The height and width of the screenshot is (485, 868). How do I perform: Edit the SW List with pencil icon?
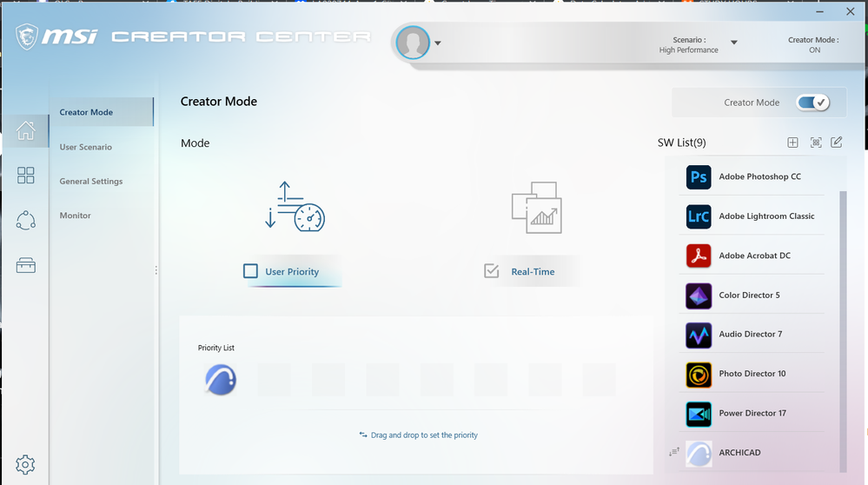(x=837, y=143)
